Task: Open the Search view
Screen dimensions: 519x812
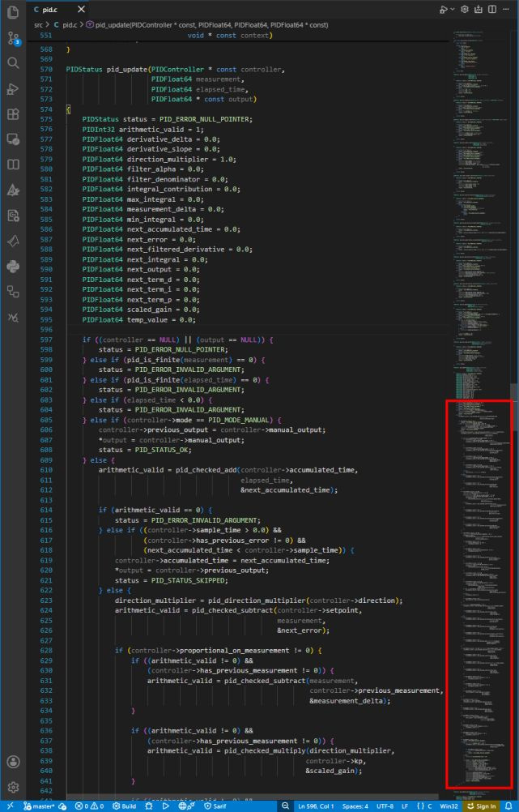Action: (x=13, y=63)
